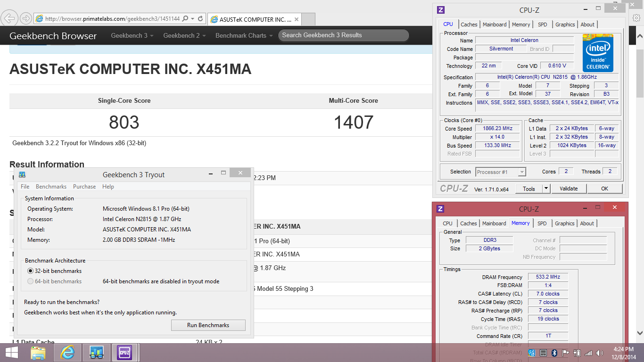The width and height of the screenshot is (644, 362).
Task: Click the Core Speed value 1866.23 MHz
Action: point(497,129)
